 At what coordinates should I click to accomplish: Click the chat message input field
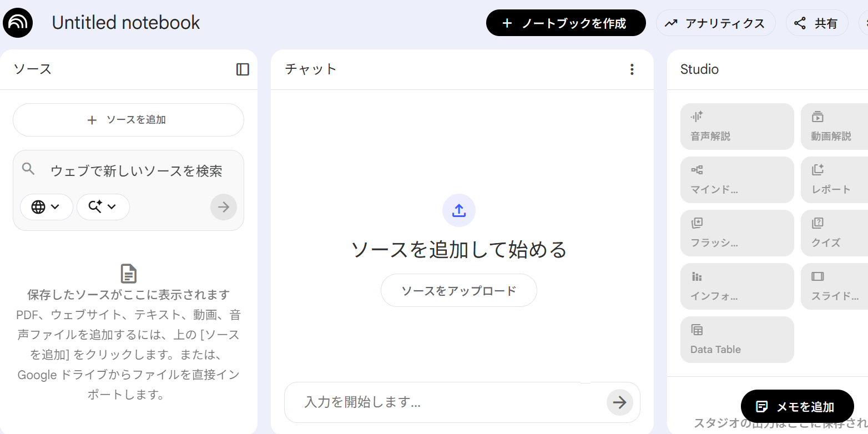tap(444, 402)
